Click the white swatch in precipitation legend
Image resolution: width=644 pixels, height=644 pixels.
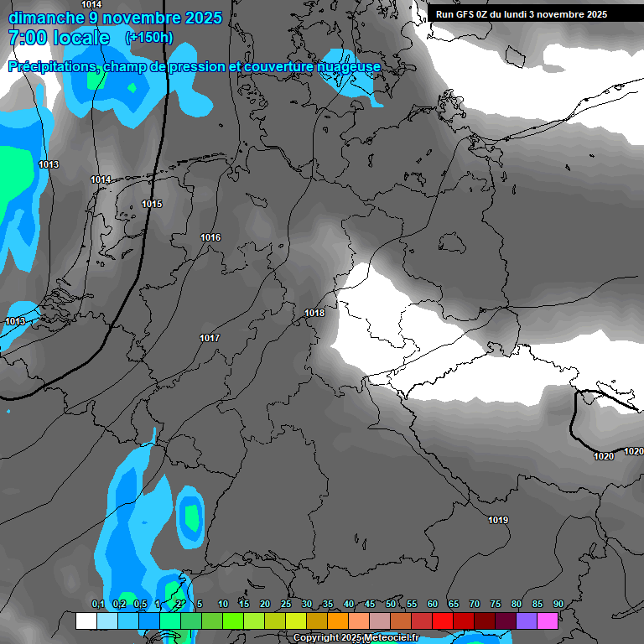click(86, 621)
